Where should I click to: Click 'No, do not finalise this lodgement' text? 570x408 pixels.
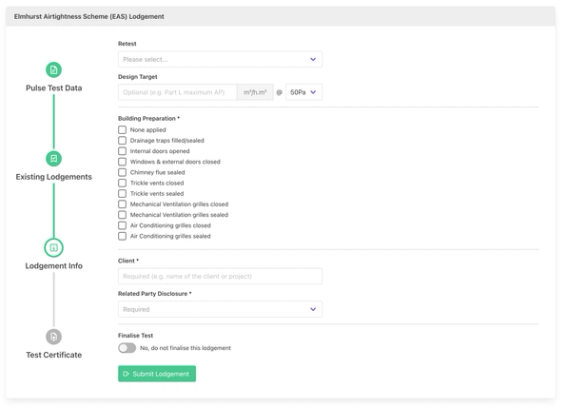(185, 348)
